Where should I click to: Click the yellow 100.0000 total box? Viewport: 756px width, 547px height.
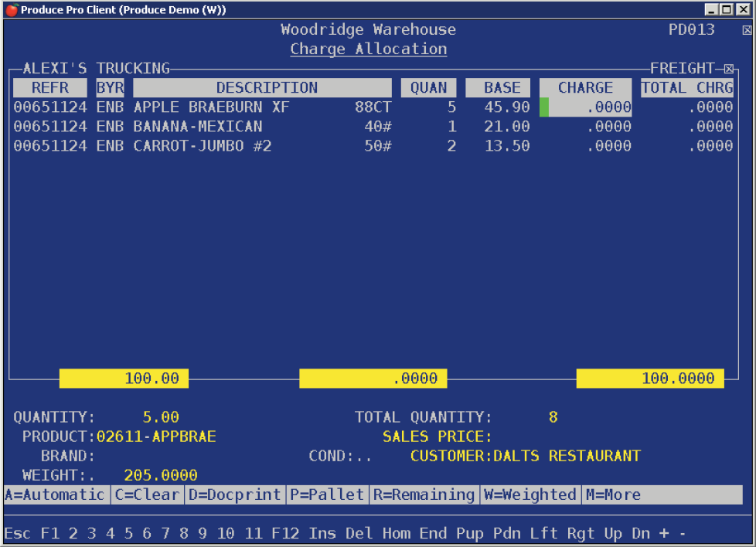tap(650, 379)
